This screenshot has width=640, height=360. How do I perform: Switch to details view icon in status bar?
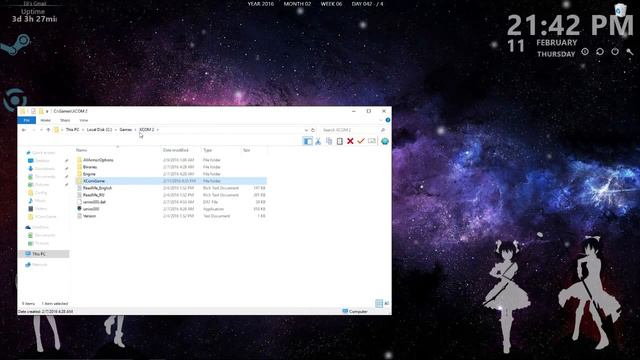tap(379, 303)
